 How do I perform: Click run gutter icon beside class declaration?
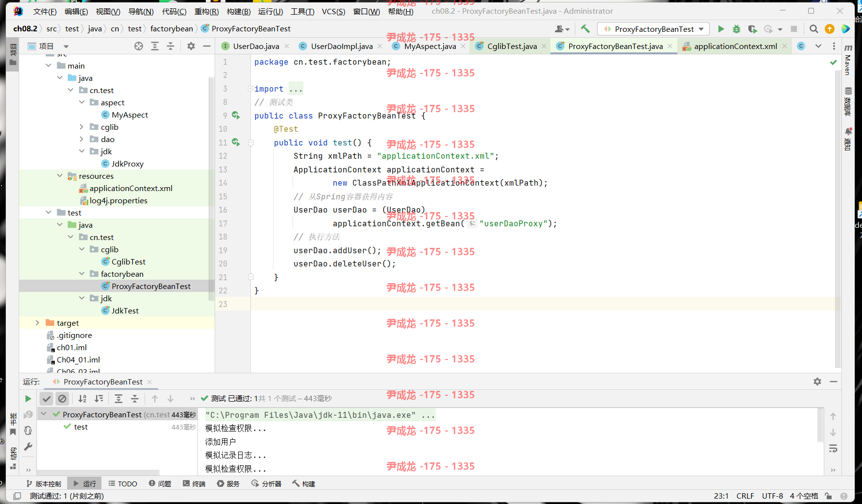coord(236,115)
